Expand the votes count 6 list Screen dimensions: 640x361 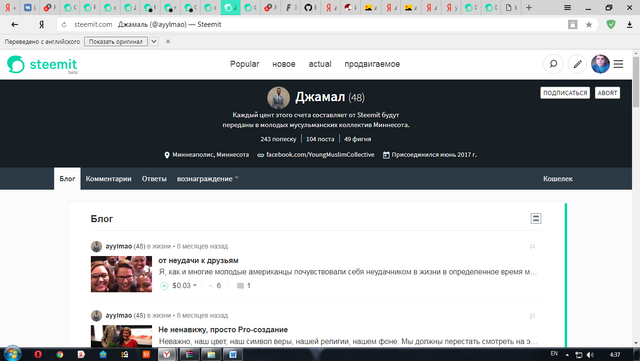tap(215, 286)
